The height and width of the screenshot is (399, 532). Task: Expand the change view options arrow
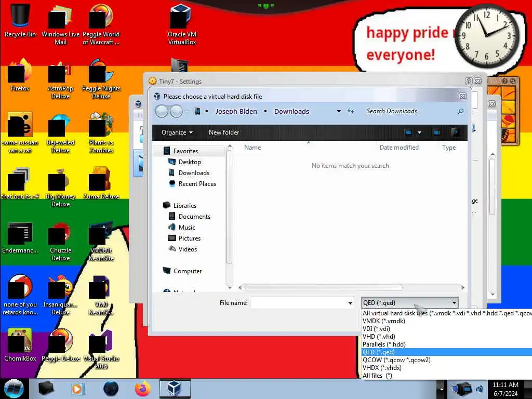click(x=419, y=132)
